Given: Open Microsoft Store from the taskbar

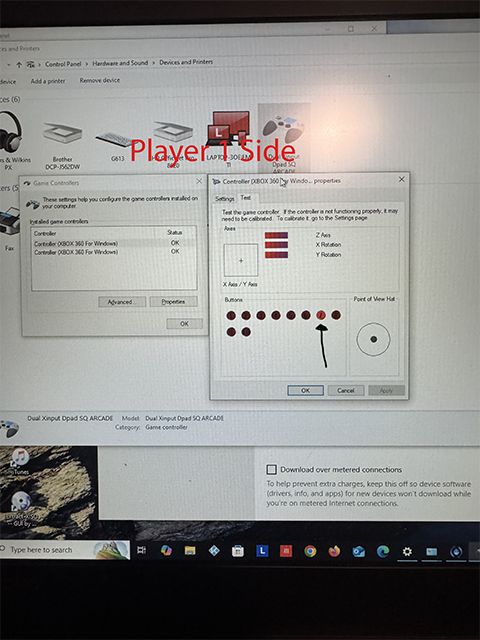Looking at the screenshot, I should (x=238, y=551).
